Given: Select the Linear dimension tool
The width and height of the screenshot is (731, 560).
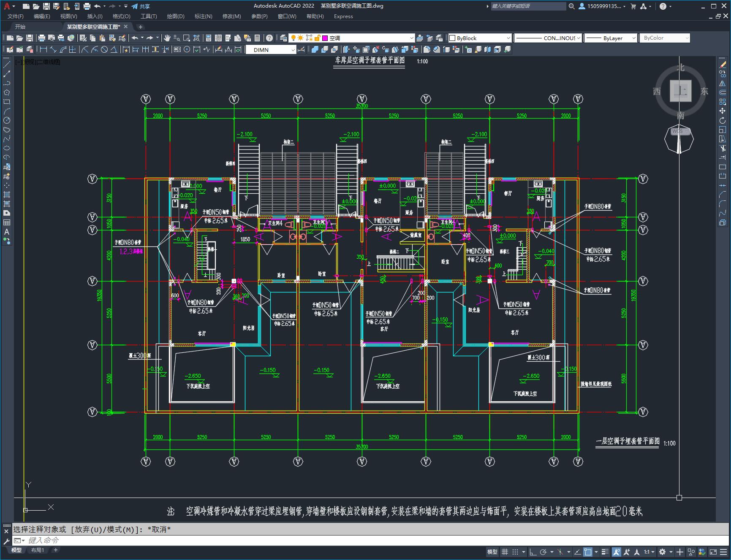Looking at the screenshot, I should click(x=43, y=50).
